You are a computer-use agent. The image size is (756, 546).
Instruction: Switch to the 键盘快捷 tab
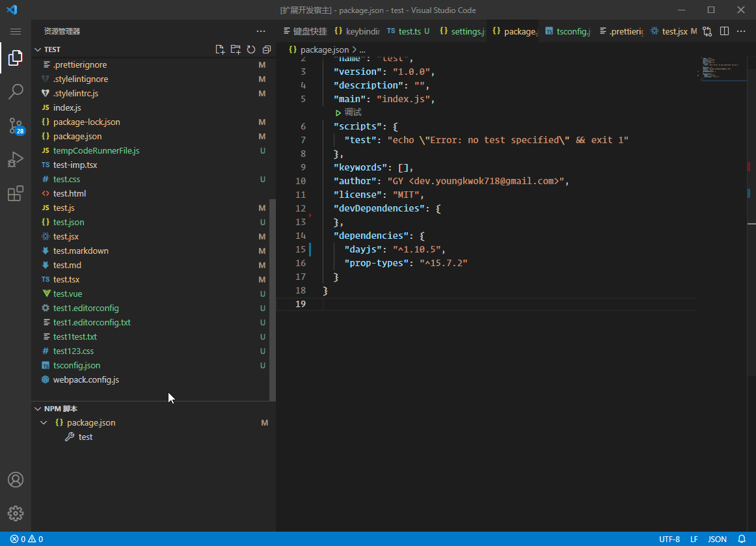tap(305, 31)
